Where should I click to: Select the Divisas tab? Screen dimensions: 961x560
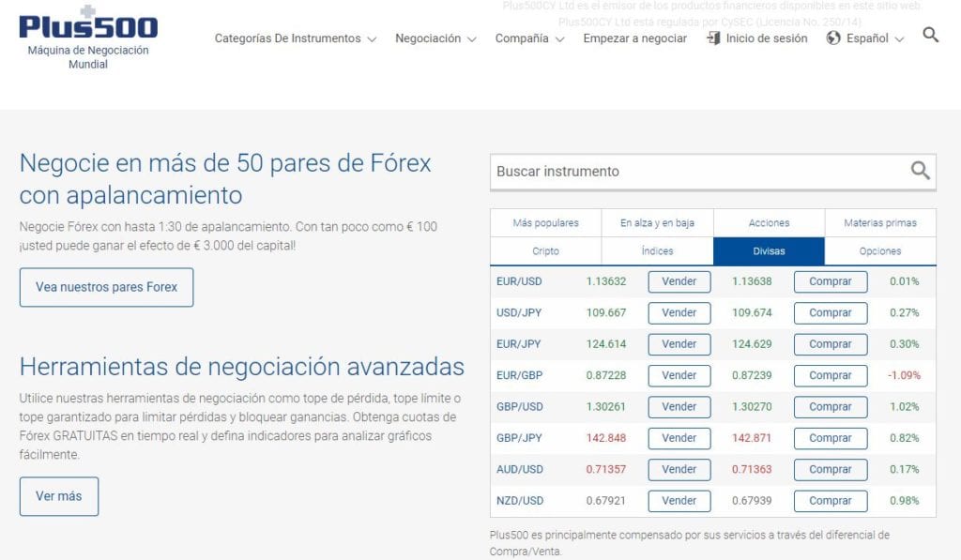pyautogui.click(x=770, y=251)
